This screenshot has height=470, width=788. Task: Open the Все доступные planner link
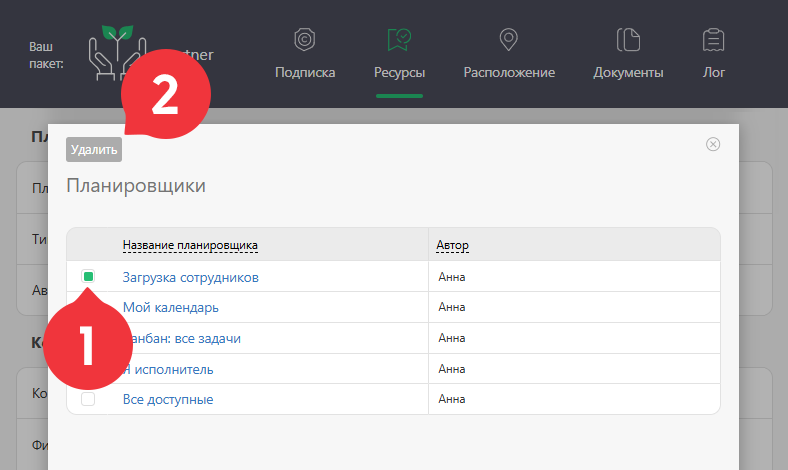click(168, 400)
